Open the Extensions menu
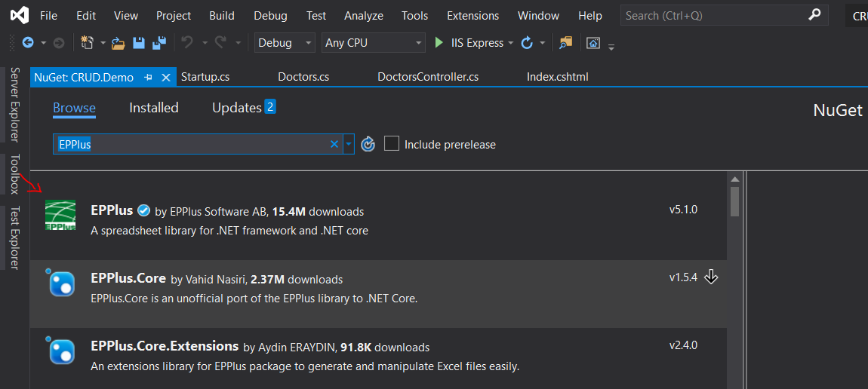 [x=472, y=16]
